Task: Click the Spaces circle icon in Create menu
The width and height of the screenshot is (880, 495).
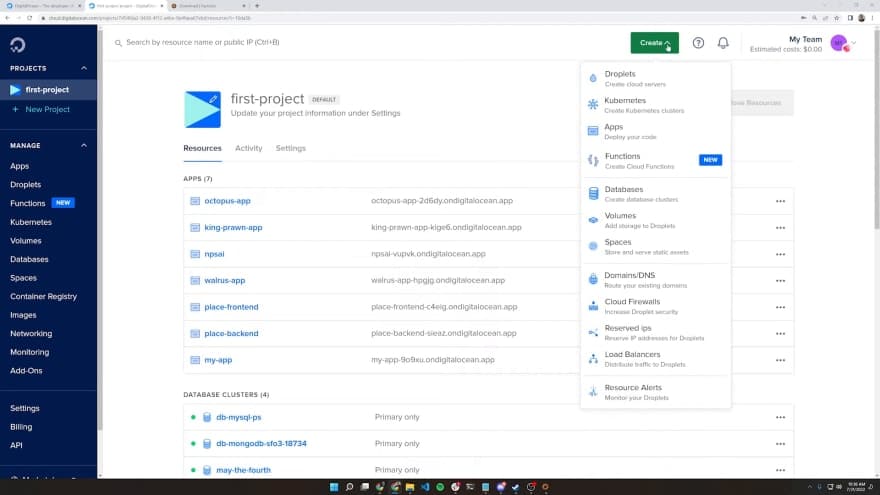Action: point(593,246)
